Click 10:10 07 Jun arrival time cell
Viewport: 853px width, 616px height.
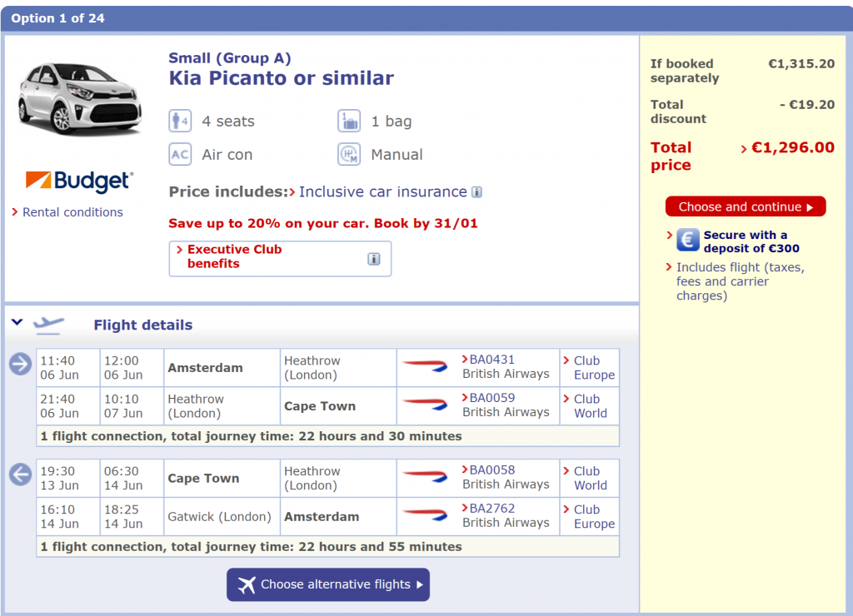[x=132, y=406]
